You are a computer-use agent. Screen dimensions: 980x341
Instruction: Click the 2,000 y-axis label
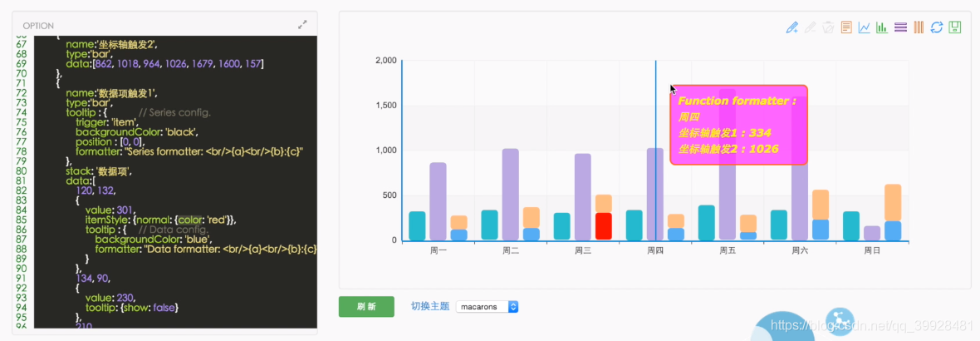tap(385, 60)
